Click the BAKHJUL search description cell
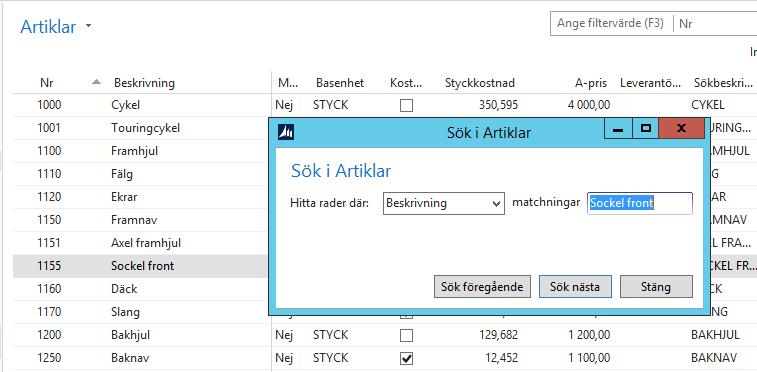Screen dimensions: 757x372 click(715, 334)
